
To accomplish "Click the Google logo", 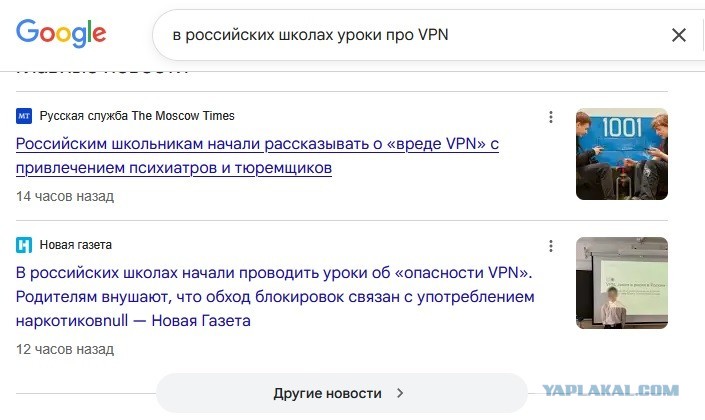I will coord(61,33).
